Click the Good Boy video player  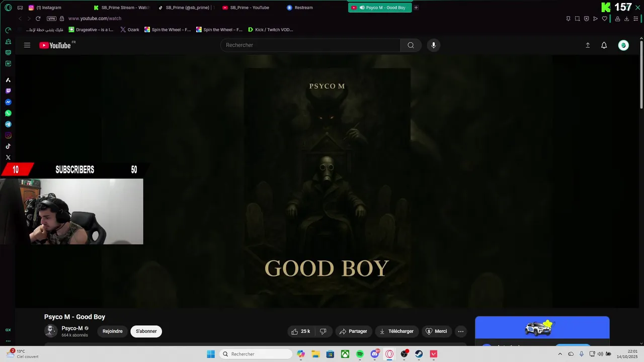(x=327, y=181)
